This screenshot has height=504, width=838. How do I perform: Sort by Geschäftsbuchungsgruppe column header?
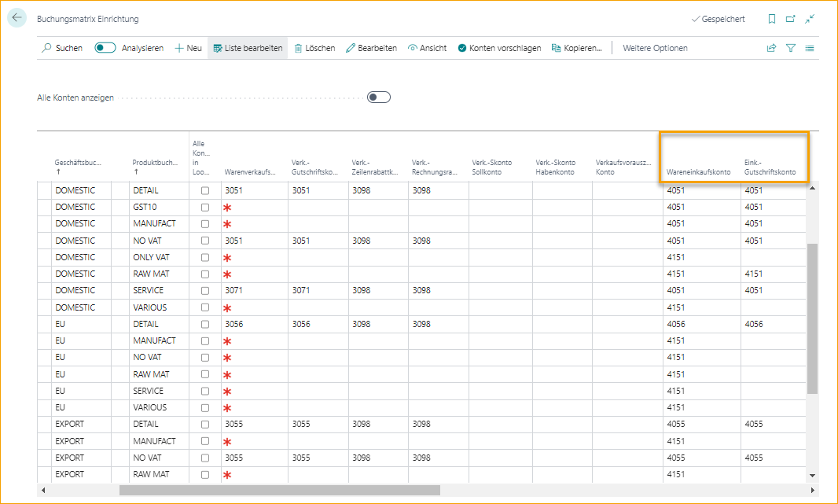[78, 163]
